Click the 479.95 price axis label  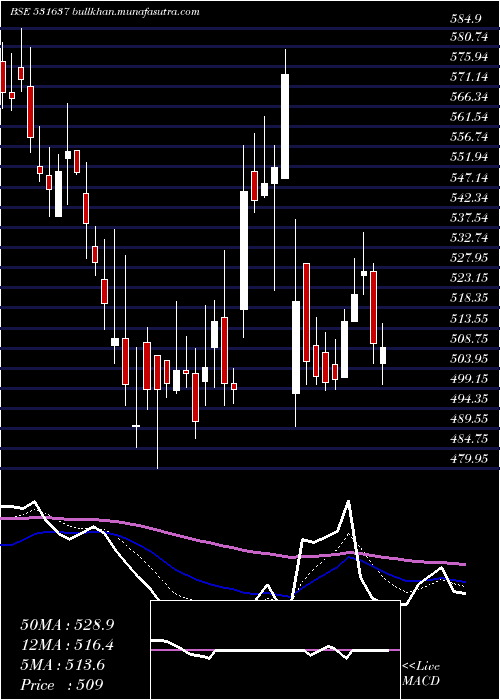click(x=469, y=458)
